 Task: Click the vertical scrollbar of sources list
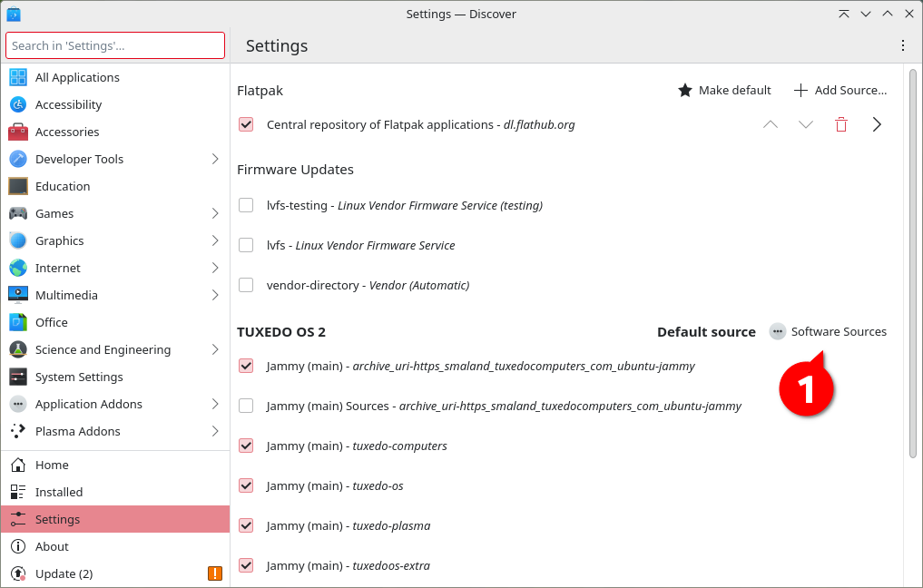pos(912,263)
